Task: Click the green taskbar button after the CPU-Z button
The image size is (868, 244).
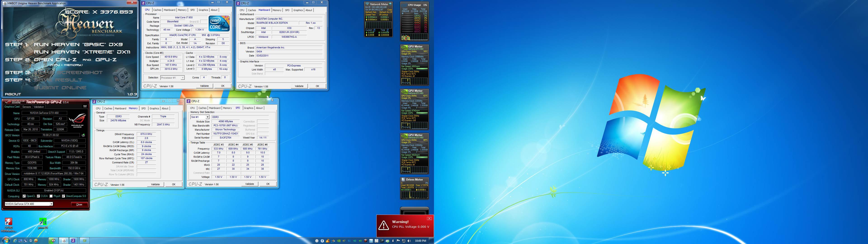Action: [x=85, y=241]
